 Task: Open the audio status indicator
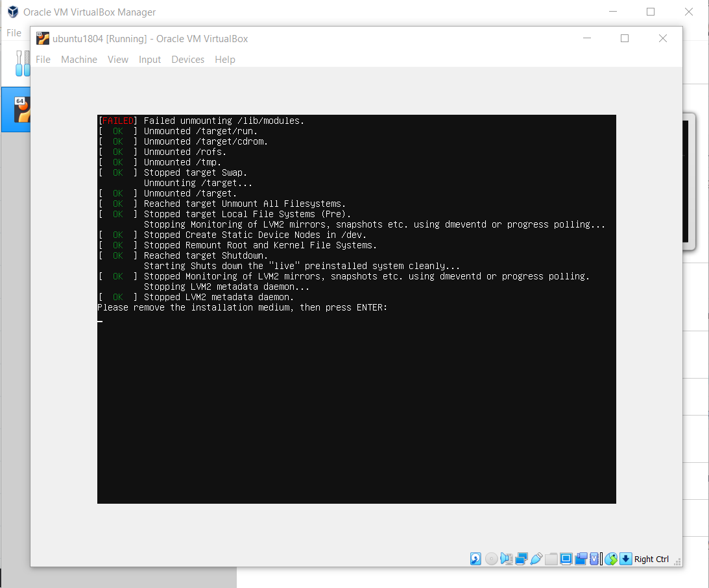(507, 559)
